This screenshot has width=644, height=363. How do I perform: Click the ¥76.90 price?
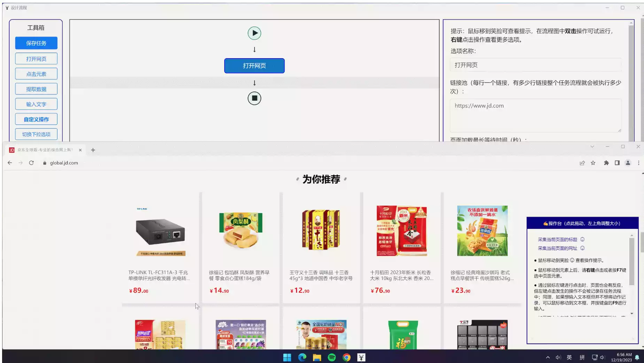380,291
